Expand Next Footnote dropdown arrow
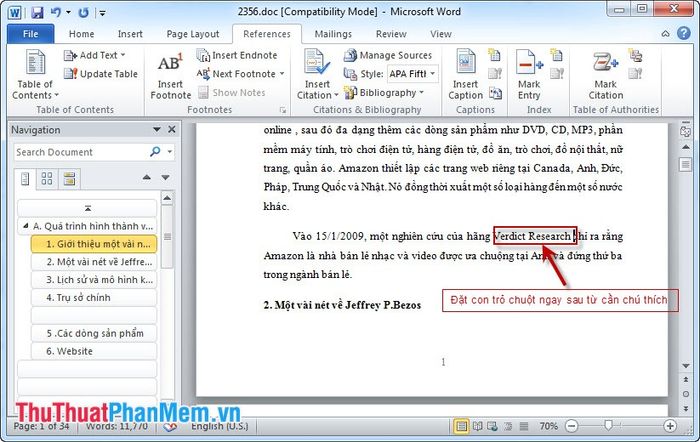 pos(282,74)
